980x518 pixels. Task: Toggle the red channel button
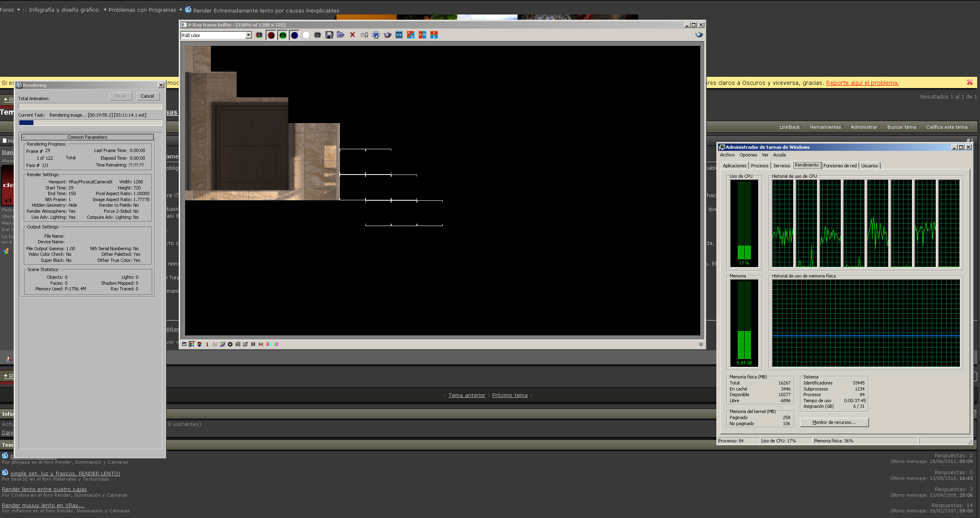coord(271,35)
